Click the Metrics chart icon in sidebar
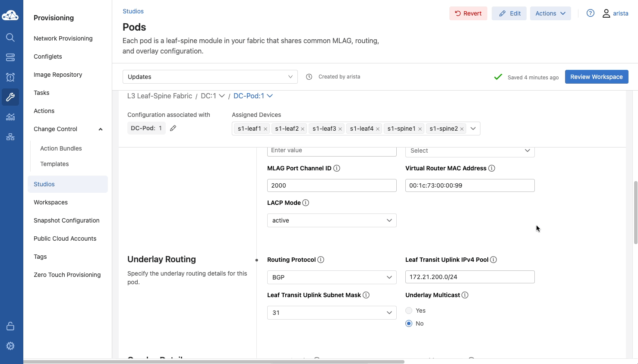This screenshot has height=364, width=638. click(x=10, y=117)
